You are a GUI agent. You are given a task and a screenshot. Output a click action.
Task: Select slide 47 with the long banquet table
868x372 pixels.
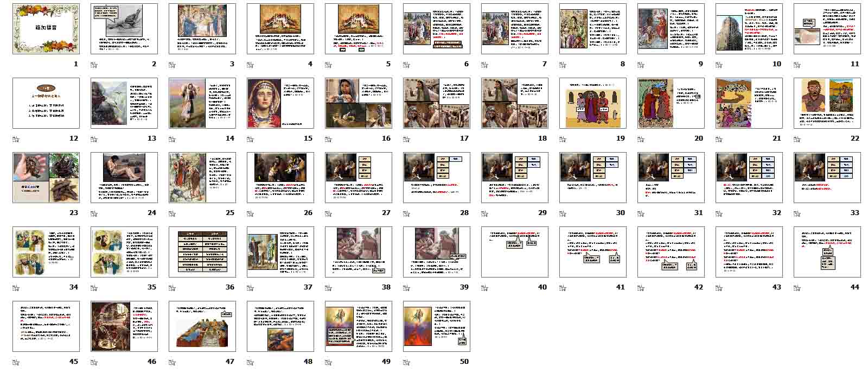(202, 326)
